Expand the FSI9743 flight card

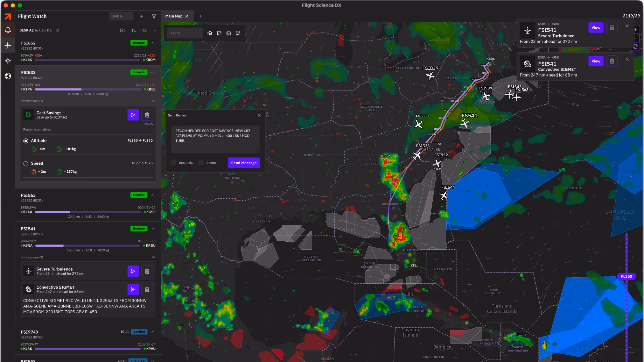point(153,332)
